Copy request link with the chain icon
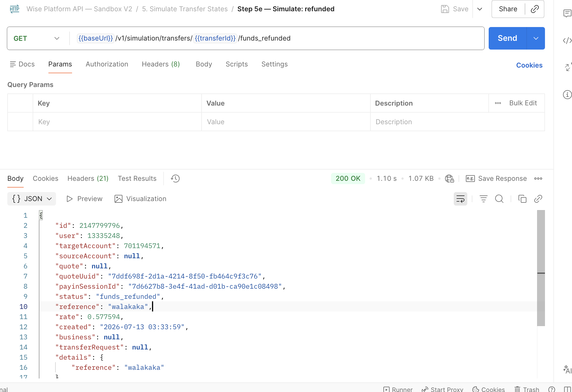The width and height of the screenshot is (572, 392). (x=535, y=9)
